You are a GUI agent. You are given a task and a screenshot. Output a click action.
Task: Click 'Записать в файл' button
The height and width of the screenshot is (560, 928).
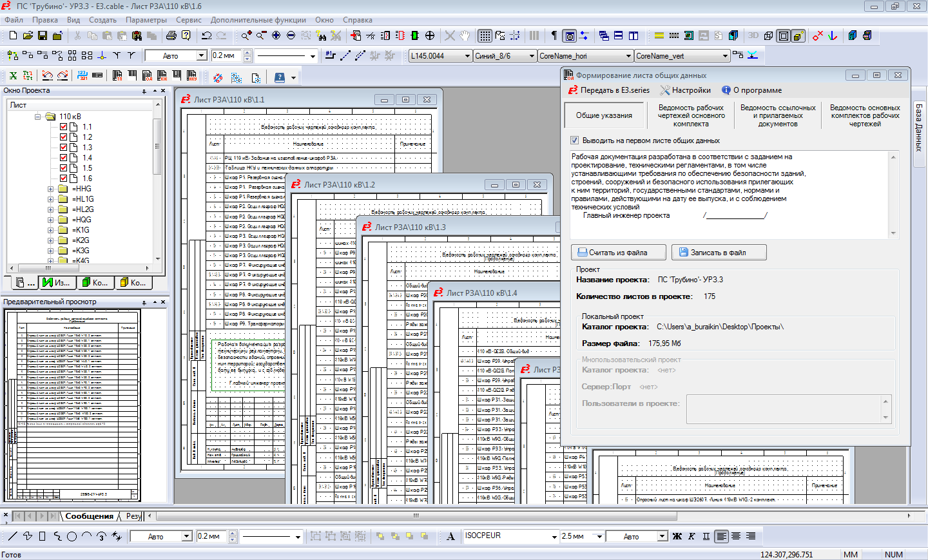point(719,253)
